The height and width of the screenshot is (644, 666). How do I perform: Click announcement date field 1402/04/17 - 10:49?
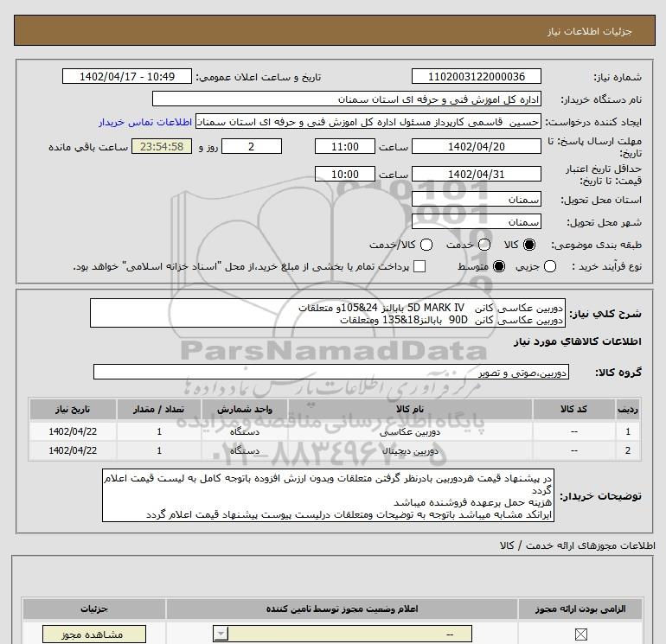pos(127,76)
